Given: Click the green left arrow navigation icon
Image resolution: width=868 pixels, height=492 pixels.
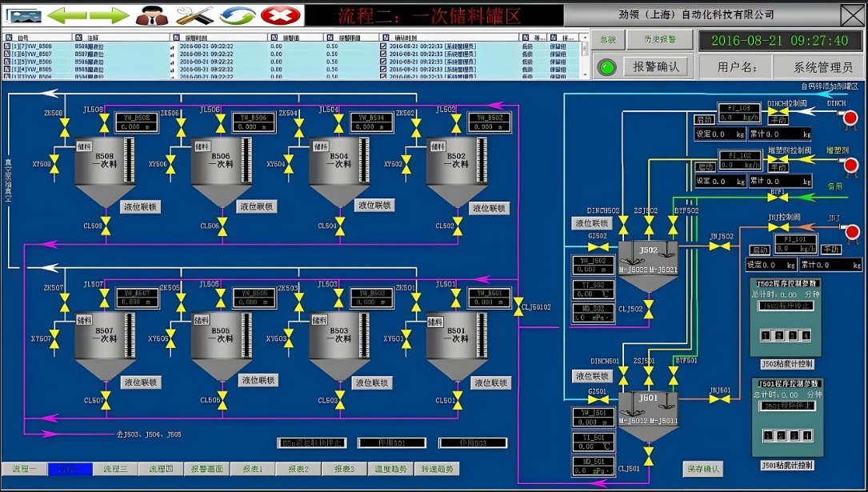Looking at the screenshot, I should point(68,15).
